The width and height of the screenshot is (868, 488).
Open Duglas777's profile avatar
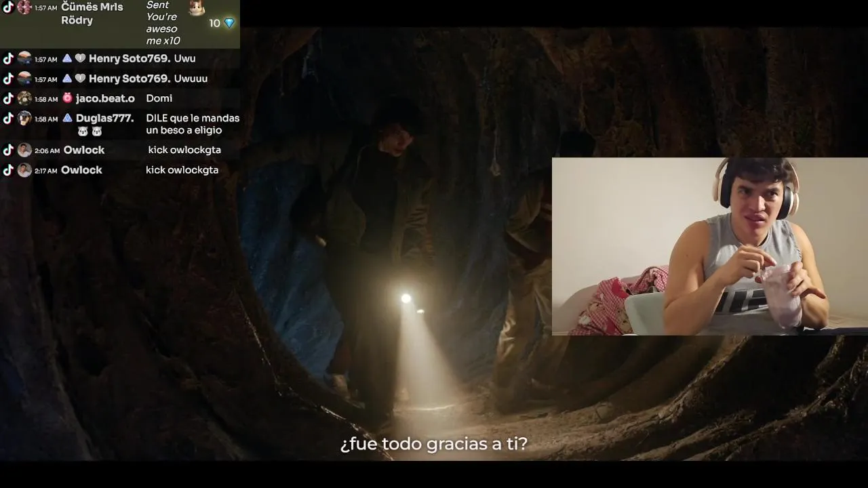(24, 118)
